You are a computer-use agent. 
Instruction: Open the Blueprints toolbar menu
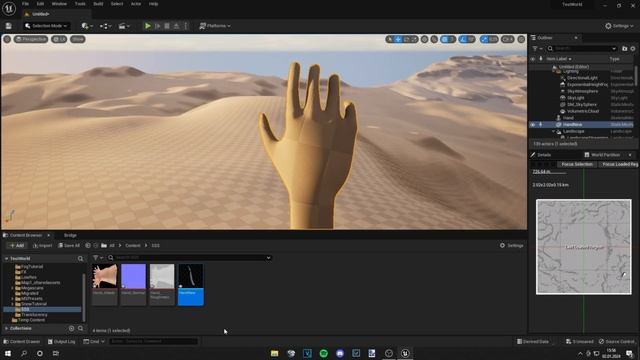tap(105, 26)
